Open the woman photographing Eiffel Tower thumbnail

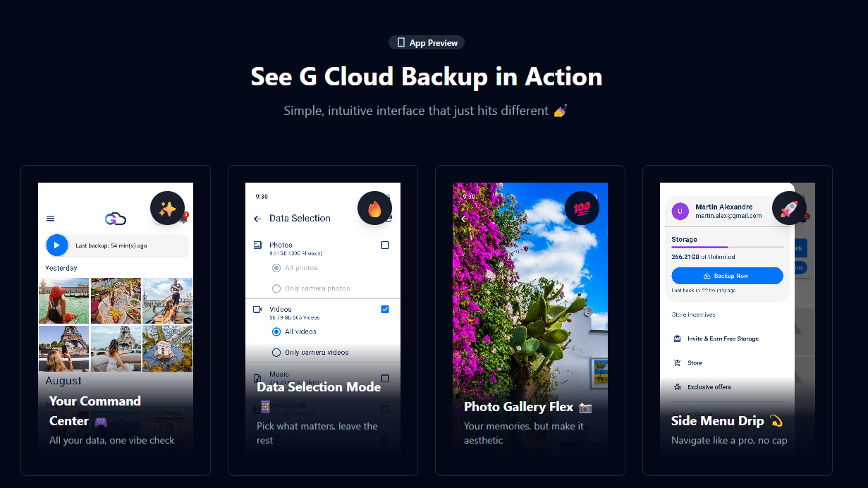[x=64, y=348]
